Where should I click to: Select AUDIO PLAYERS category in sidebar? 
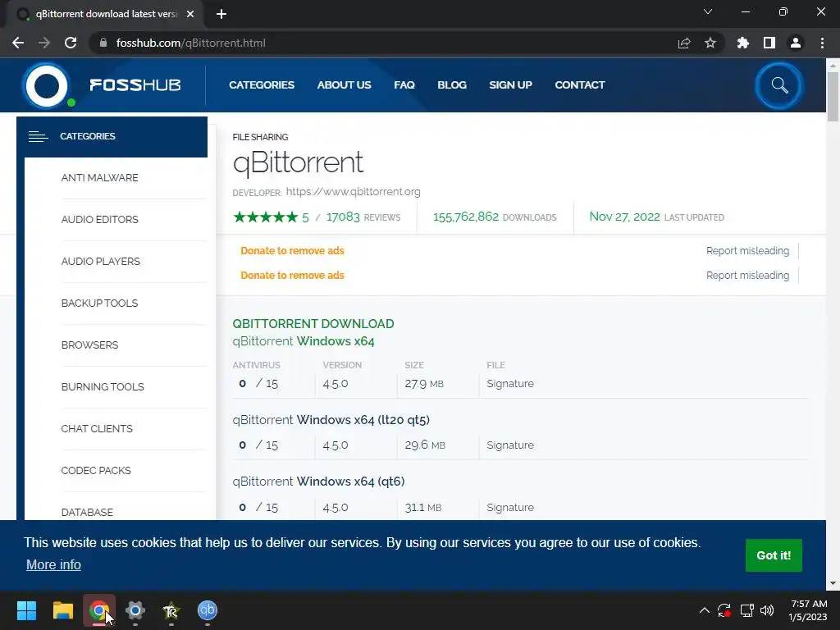(x=101, y=262)
